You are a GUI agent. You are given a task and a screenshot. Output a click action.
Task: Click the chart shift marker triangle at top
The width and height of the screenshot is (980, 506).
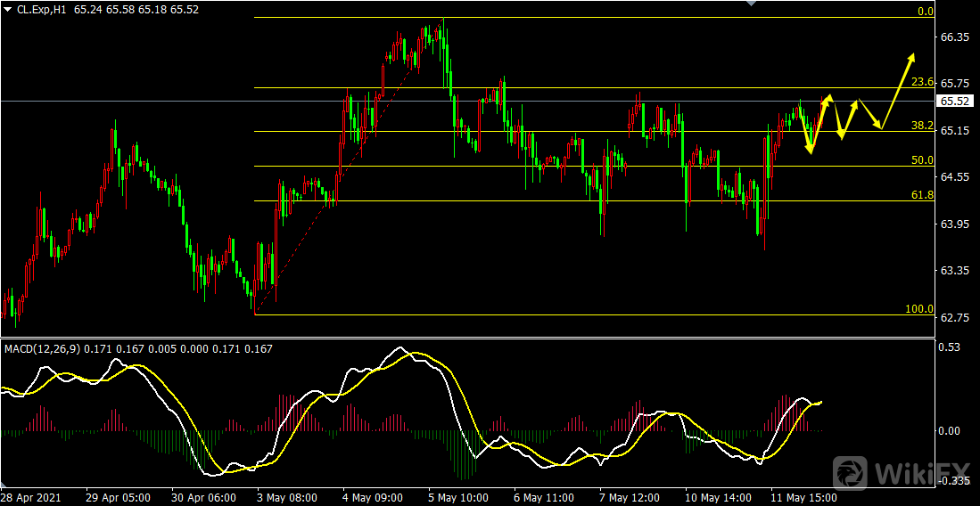752,4
